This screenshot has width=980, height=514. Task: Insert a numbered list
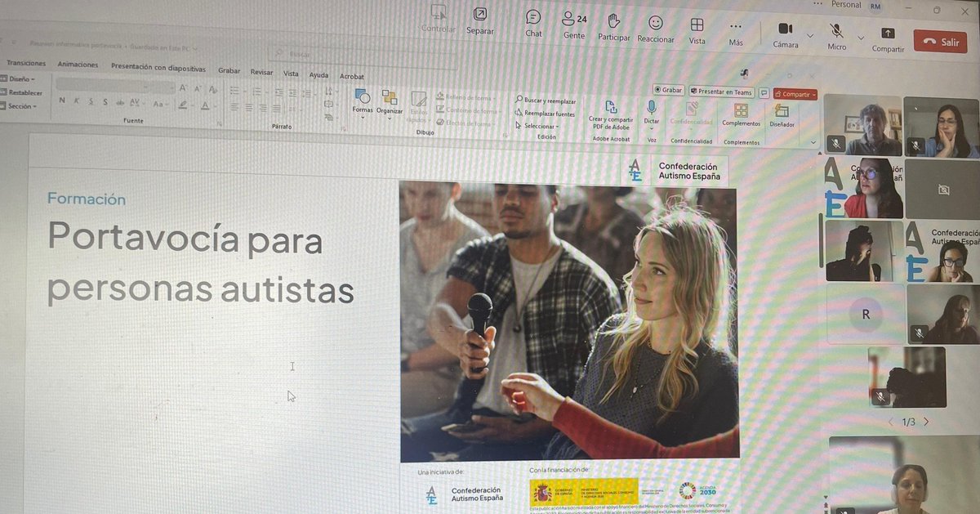click(256, 91)
